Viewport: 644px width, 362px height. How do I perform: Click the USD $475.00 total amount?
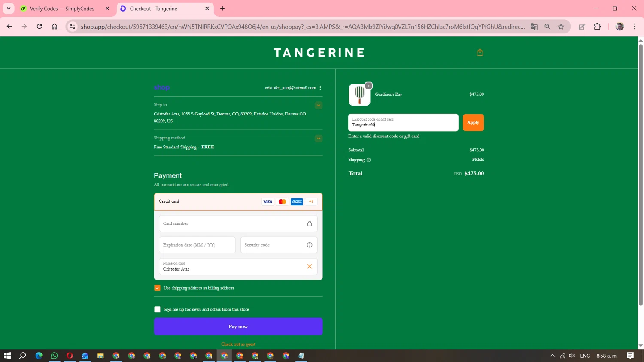[469, 174]
